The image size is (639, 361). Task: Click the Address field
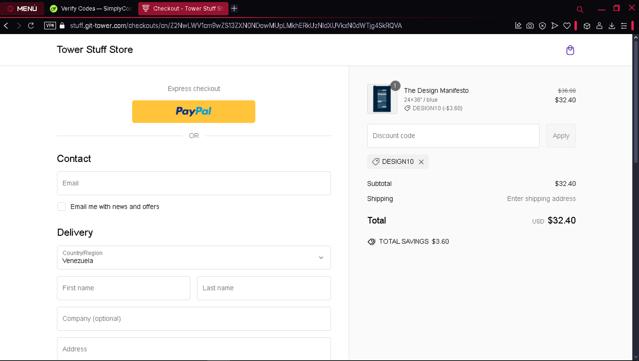[194, 349]
